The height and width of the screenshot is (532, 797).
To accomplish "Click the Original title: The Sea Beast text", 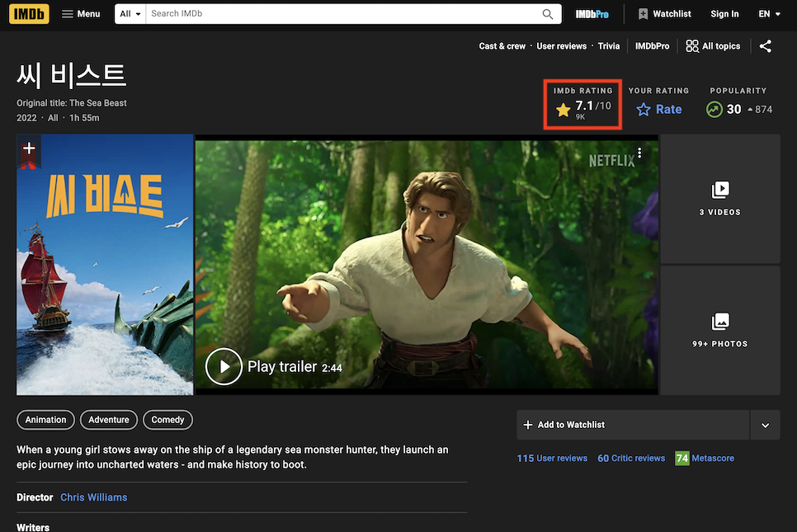I will [x=72, y=103].
